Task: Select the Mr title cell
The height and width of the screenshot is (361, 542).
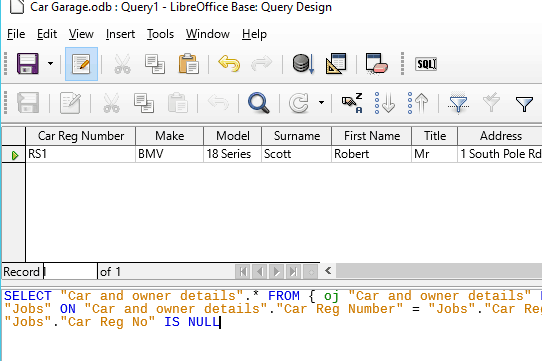Action: pyautogui.click(x=434, y=154)
